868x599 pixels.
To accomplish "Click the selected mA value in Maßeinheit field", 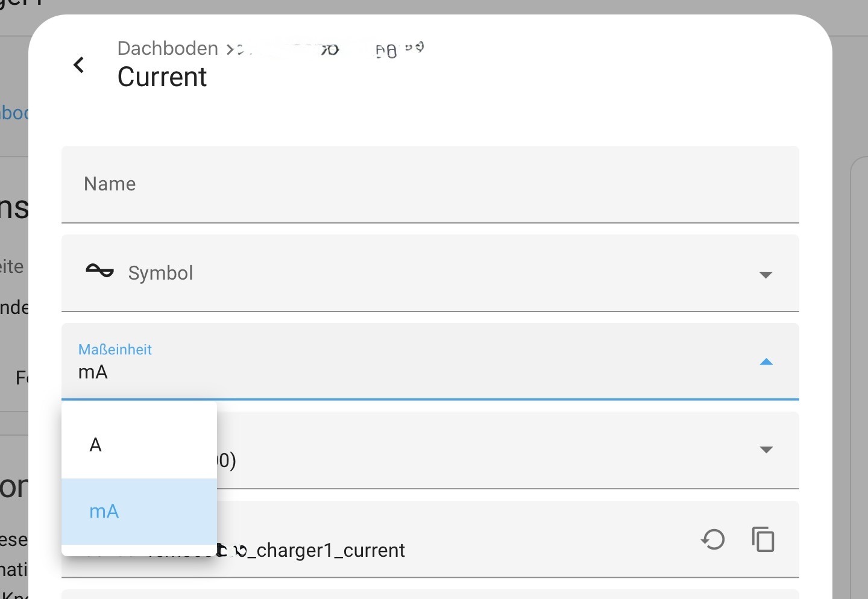I will [93, 372].
